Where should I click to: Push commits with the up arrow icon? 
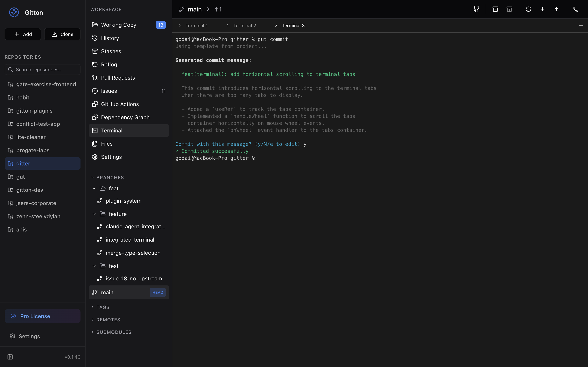tap(556, 9)
